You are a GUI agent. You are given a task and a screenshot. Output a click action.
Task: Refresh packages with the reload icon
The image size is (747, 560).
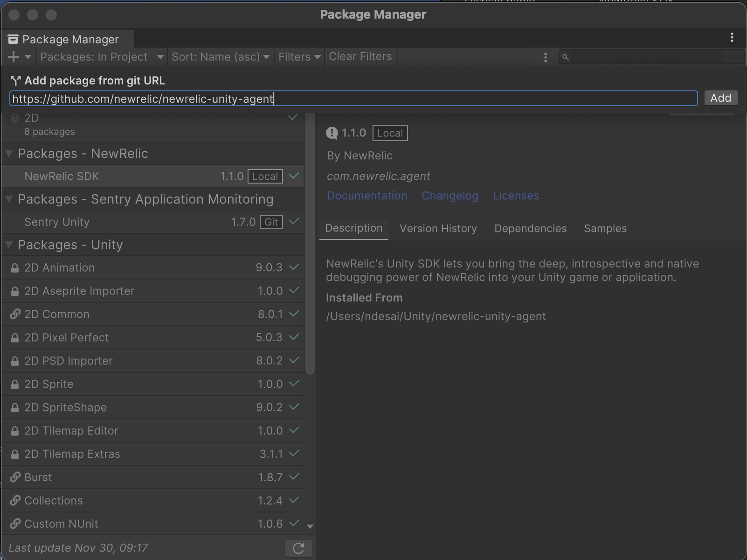pos(298,548)
